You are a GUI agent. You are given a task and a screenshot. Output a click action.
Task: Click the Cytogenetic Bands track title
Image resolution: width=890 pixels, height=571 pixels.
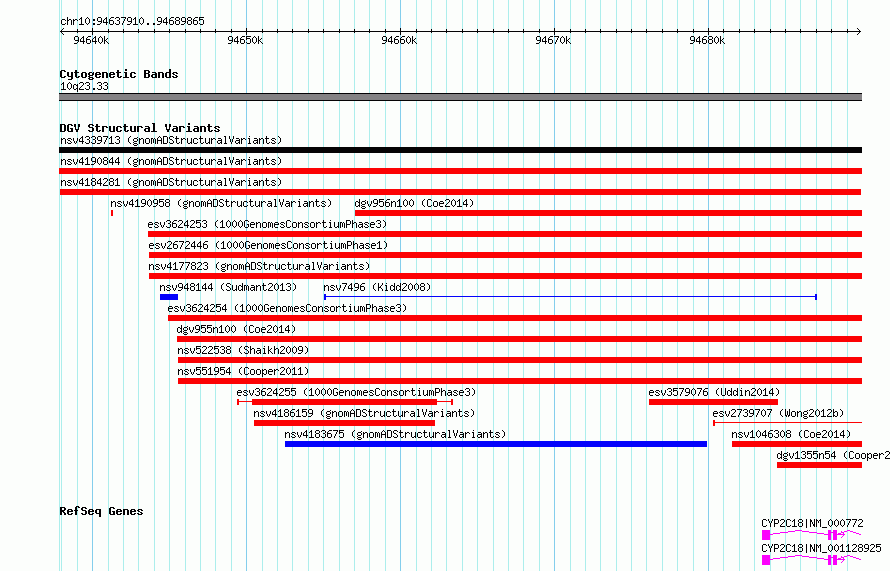119,74
